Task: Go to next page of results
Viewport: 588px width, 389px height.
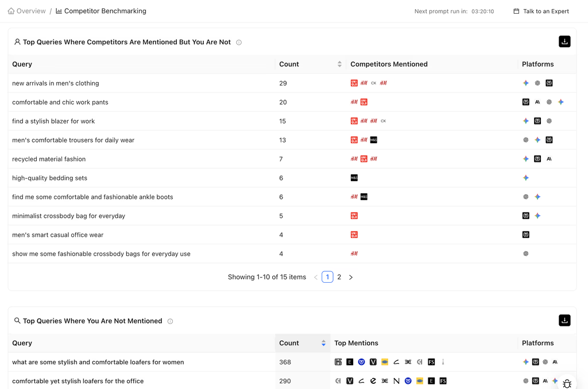Action: (351, 278)
